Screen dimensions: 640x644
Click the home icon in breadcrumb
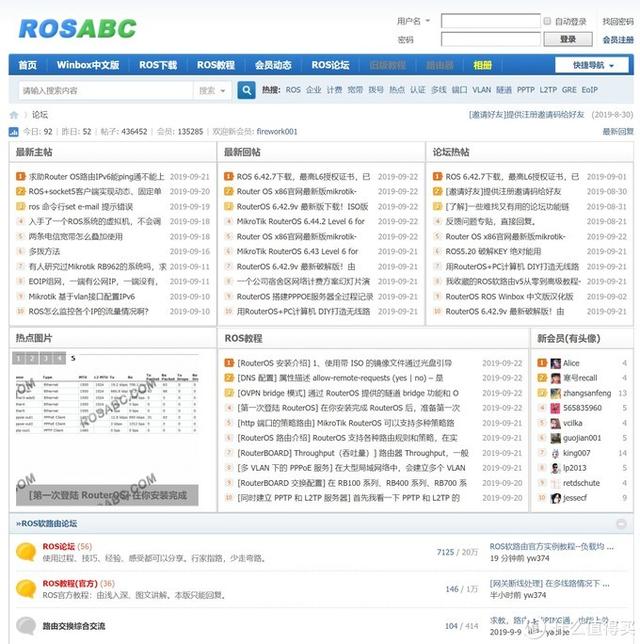14,115
